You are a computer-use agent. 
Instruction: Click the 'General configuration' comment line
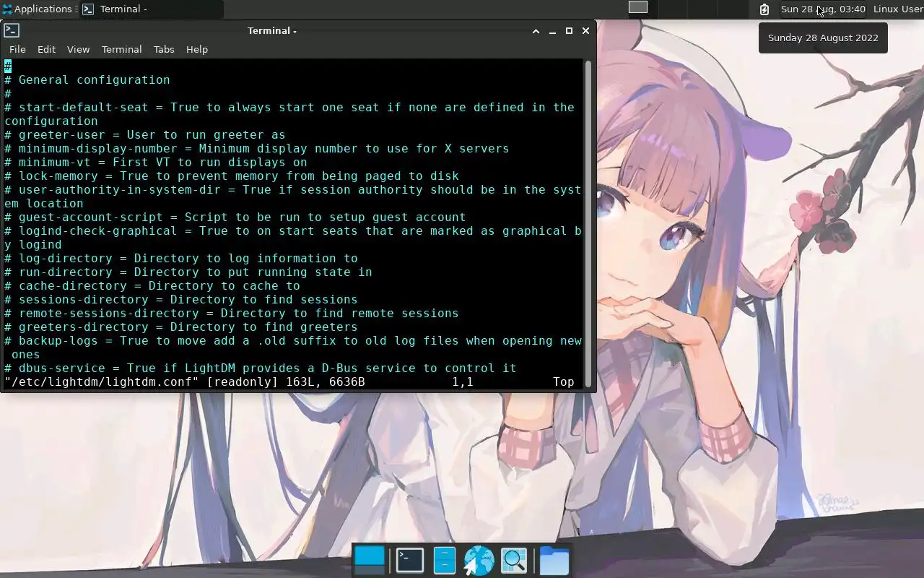point(87,80)
